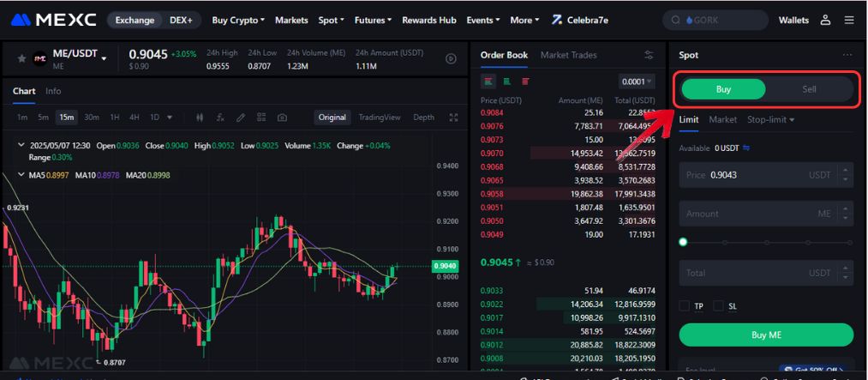Select the Order Book tab
The width and height of the screenshot is (868, 380).
click(504, 55)
